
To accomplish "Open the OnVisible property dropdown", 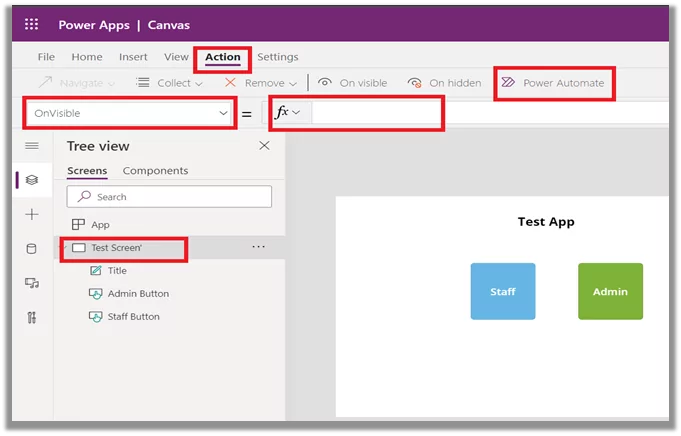I will click(x=129, y=113).
